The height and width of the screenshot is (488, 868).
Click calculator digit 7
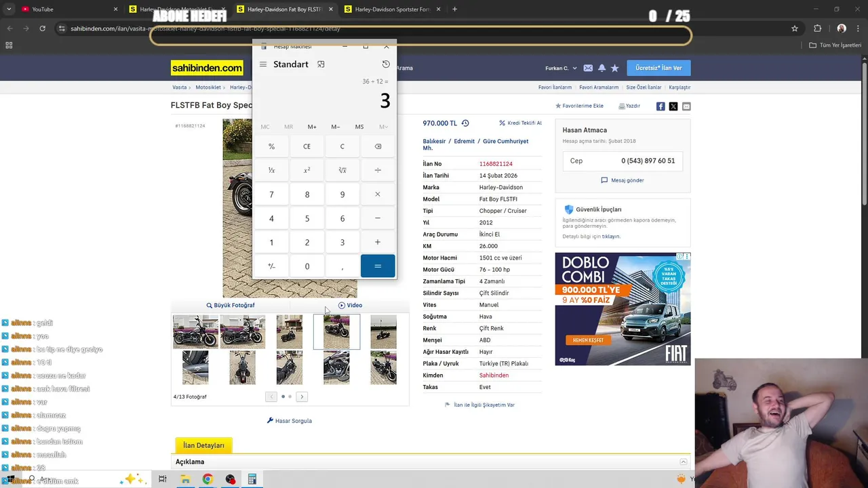tap(271, 195)
